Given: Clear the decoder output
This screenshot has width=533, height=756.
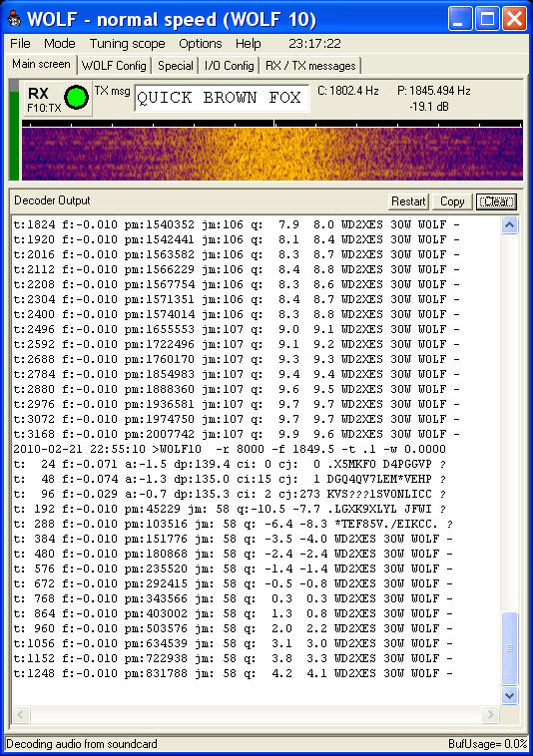Looking at the screenshot, I should click(496, 201).
